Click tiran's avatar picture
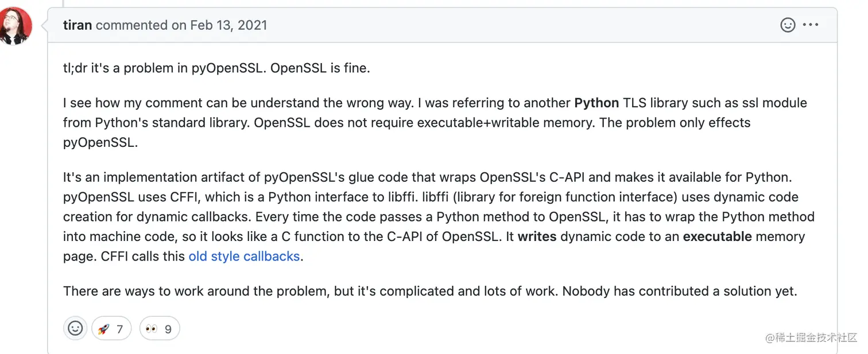868x354 pixels. click(x=15, y=26)
